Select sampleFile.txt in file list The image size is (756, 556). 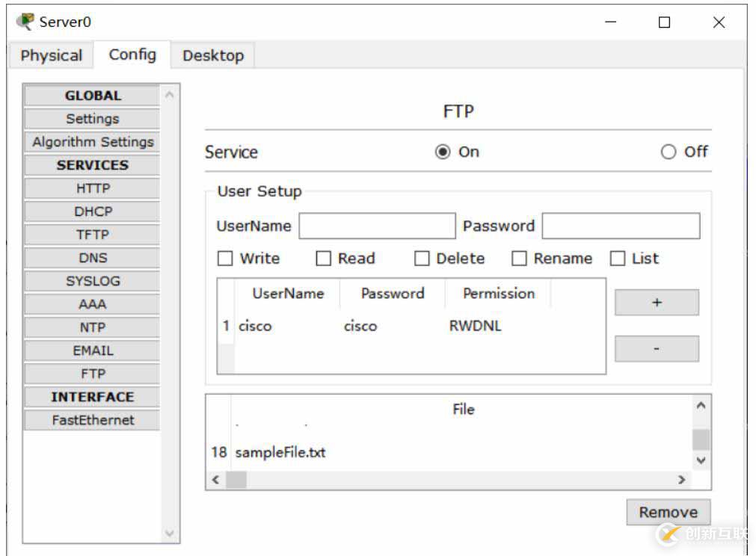tap(280, 452)
